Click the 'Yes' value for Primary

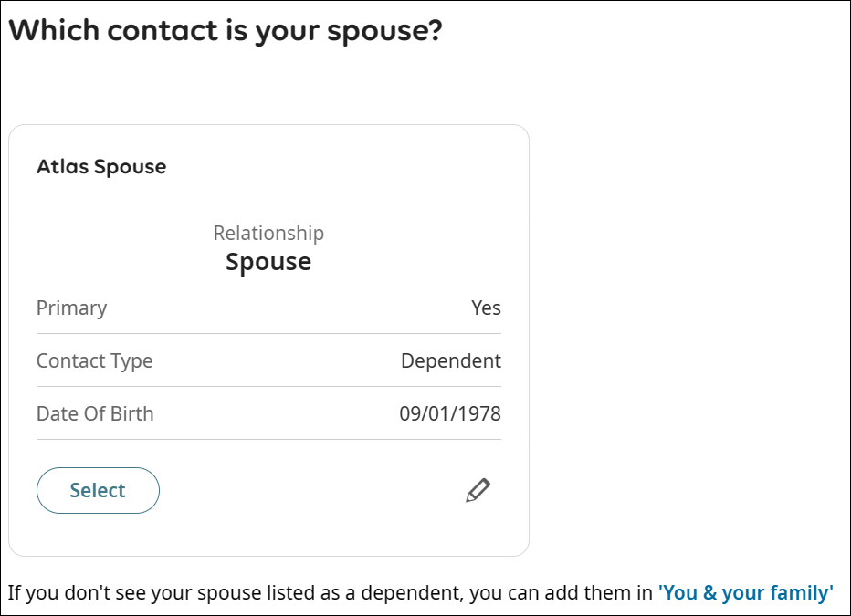486,308
